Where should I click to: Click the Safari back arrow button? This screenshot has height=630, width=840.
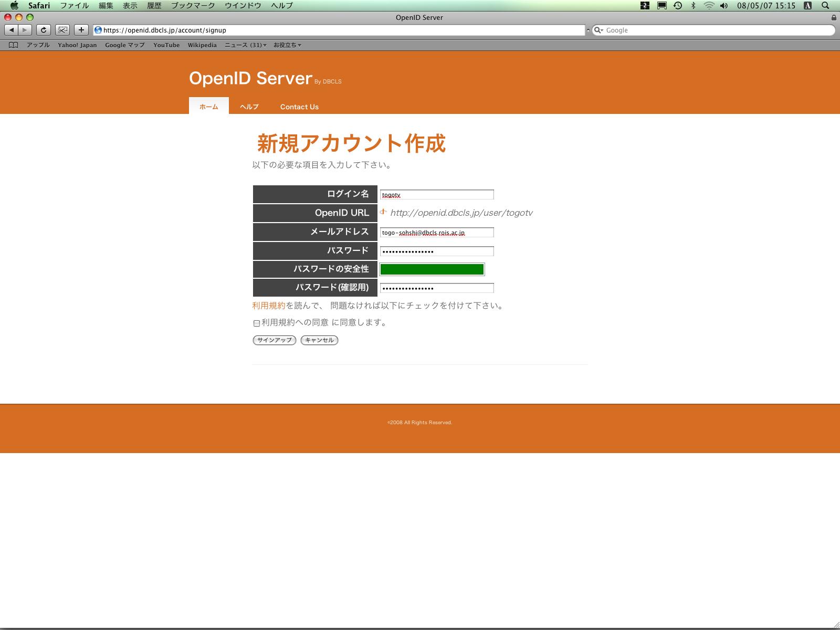12,30
